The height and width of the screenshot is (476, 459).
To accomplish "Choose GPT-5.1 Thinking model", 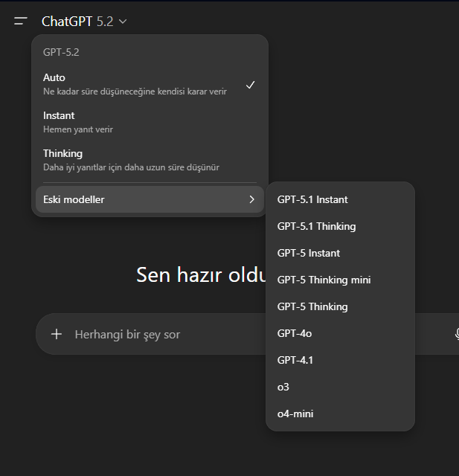I will pos(340,226).
